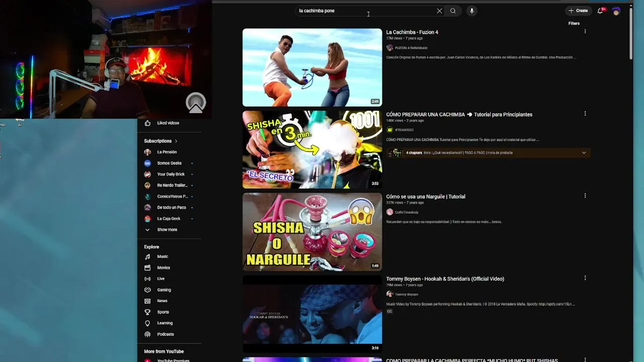Play the Tommy Boysen Hookah & Sheridan's thumbnail
Viewport: 644px width, 362px height.
click(312, 314)
